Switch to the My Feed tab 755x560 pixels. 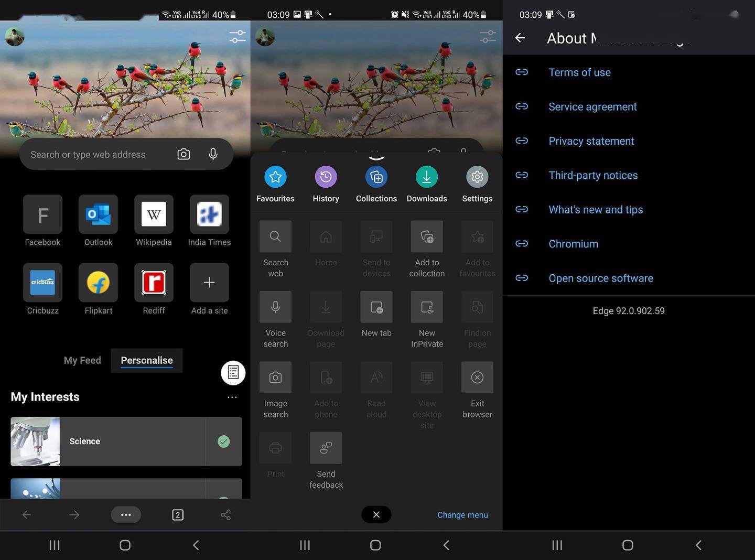tap(82, 360)
